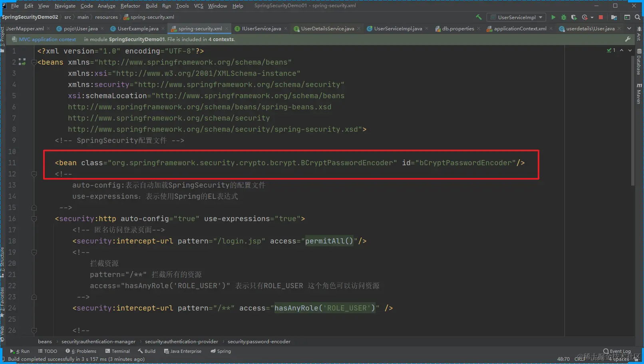
Task: Run with coverage using the shield icon
Action: (x=574, y=17)
